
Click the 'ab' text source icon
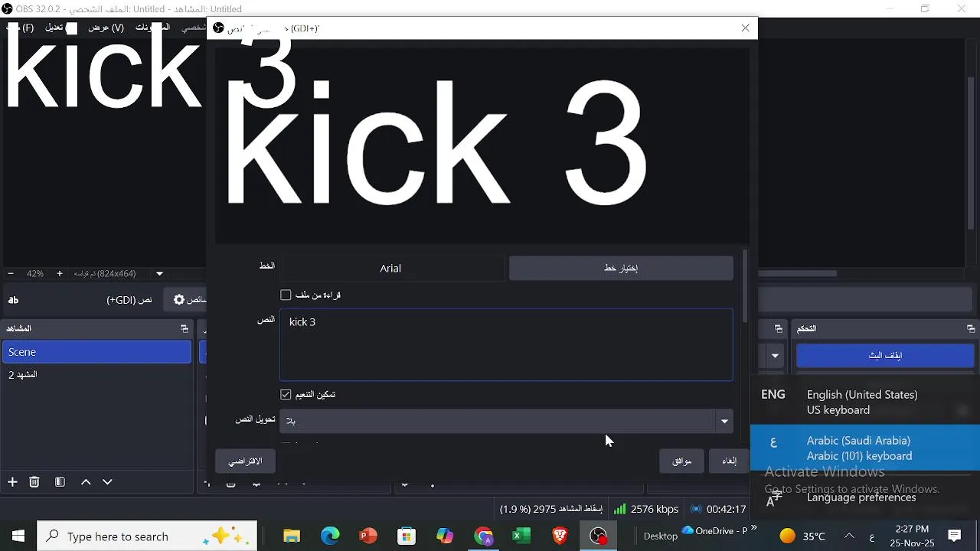coord(13,300)
